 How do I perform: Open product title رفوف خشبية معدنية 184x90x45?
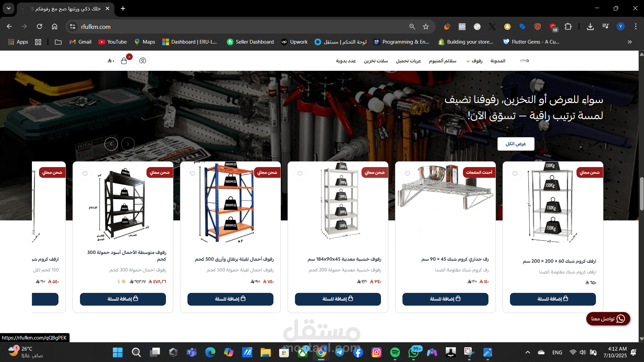click(344, 259)
